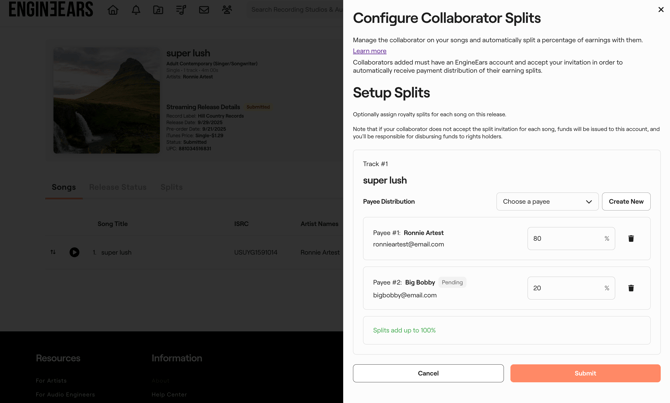Image resolution: width=670 pixels, height=403 pixels.
Task: Click the super lush album cover thumbnail
Action: tap(106, 101)
